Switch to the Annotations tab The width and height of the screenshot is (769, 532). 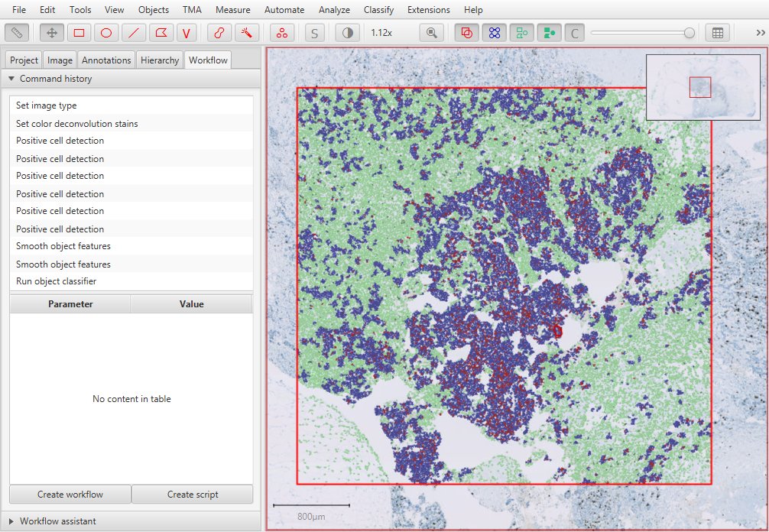click(107, 60)
